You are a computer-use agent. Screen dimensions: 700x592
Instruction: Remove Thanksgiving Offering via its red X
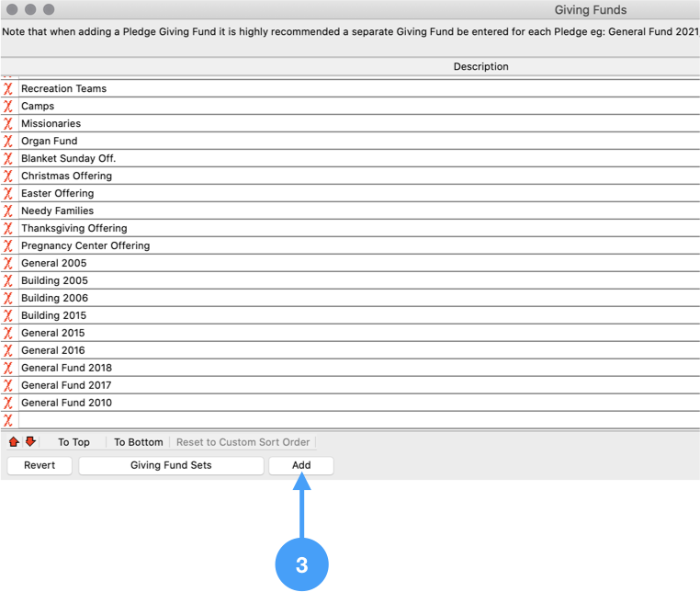point(8,228)
